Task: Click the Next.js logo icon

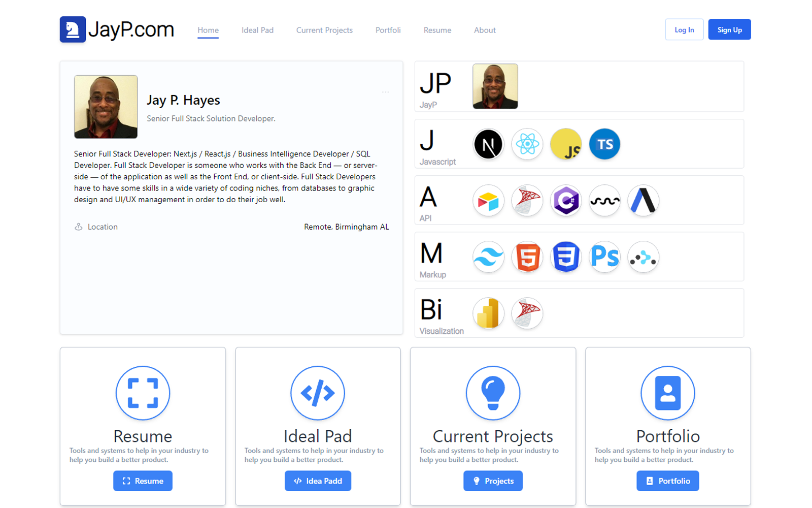Action: (x=488, y=144)
